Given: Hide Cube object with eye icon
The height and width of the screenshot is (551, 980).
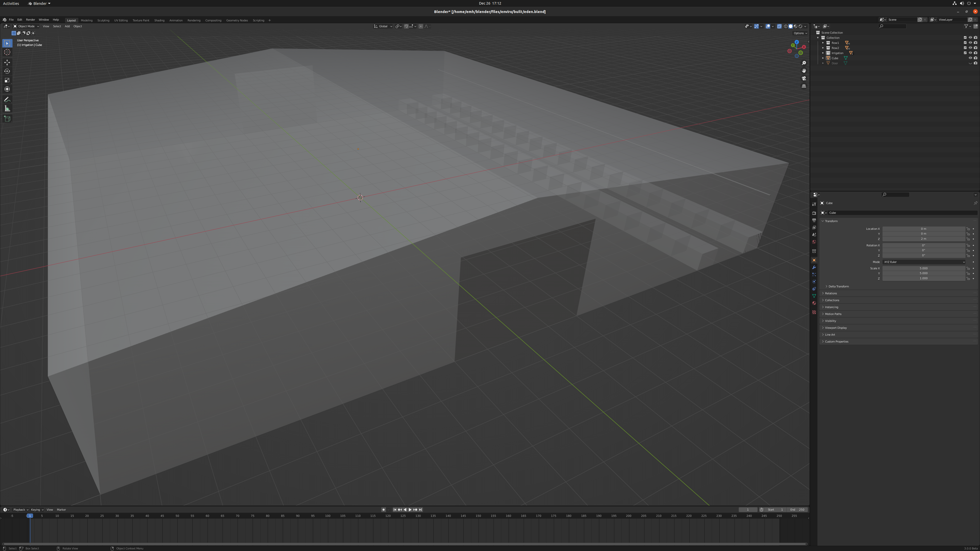Looking at the screenshot, I should coord(970,58).
